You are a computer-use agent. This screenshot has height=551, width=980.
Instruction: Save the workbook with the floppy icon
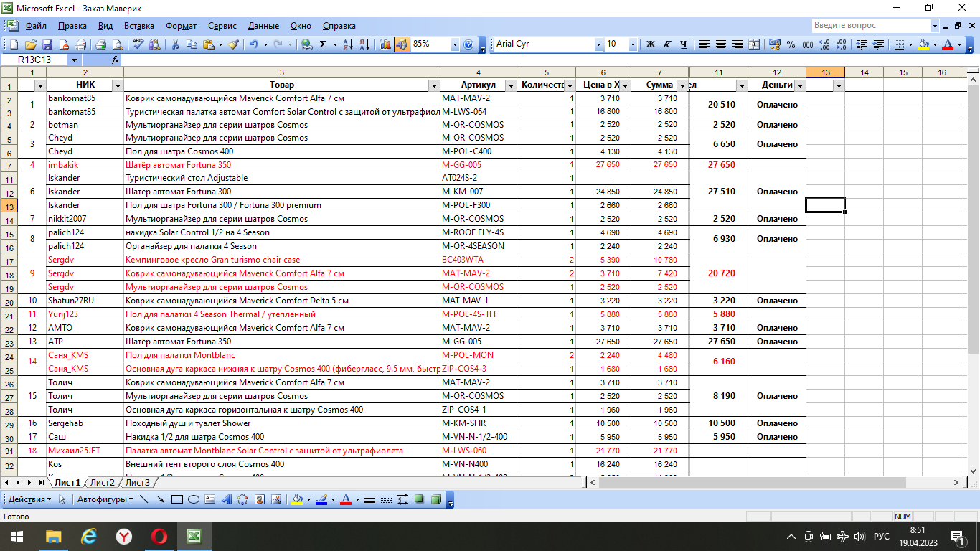pyautogui.click(x=47, y=44)
